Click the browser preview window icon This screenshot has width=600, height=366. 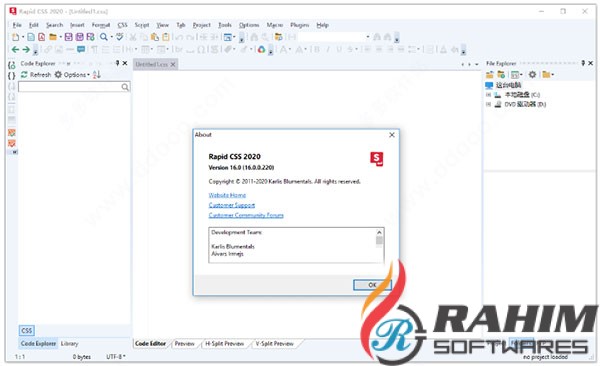(x=228, y=37)
